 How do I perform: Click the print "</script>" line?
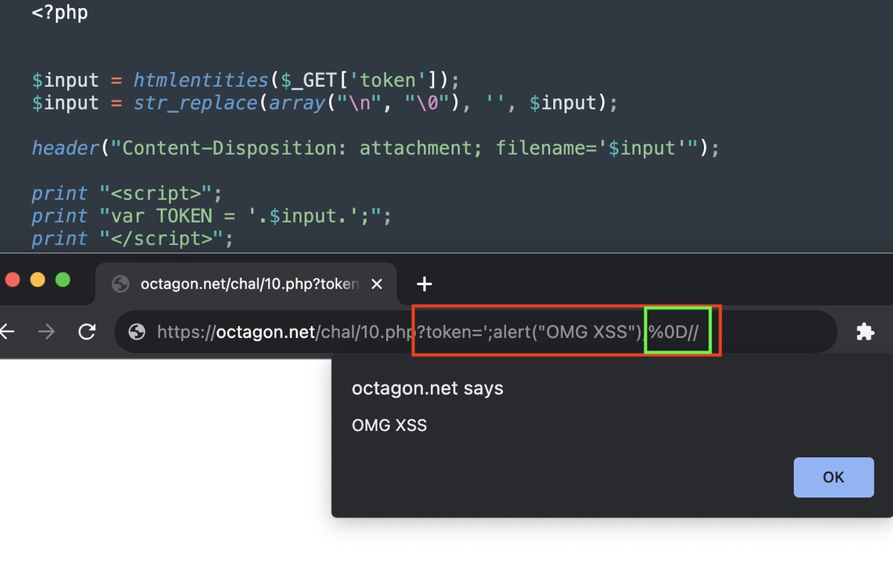click(x=132, y=239)
